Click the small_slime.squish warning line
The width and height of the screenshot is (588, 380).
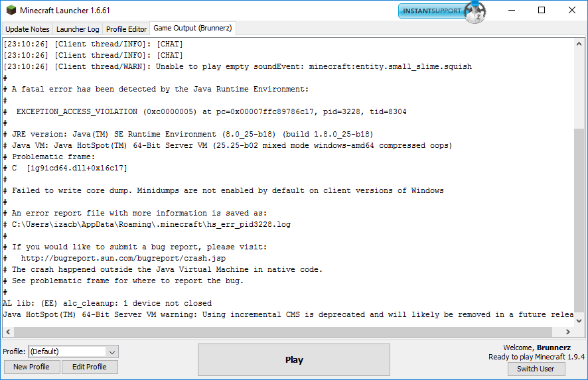tap(238, 67)
